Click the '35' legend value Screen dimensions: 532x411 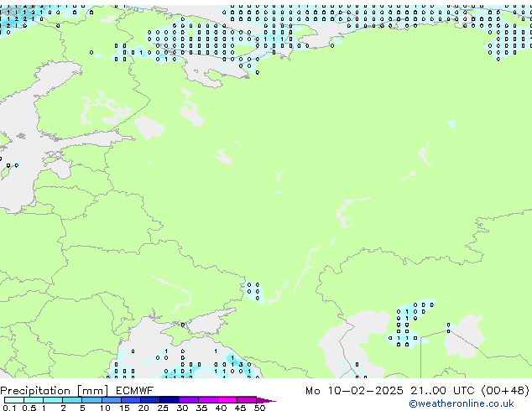point(201,408)
